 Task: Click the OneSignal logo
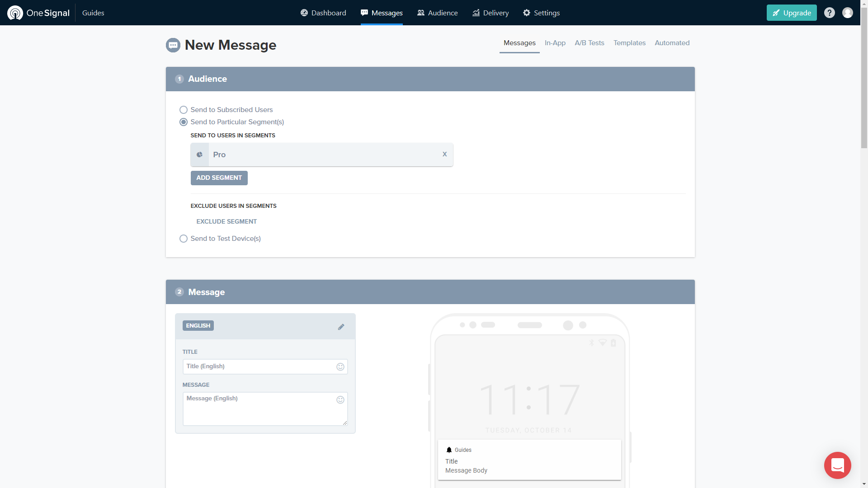click(38, 13)
